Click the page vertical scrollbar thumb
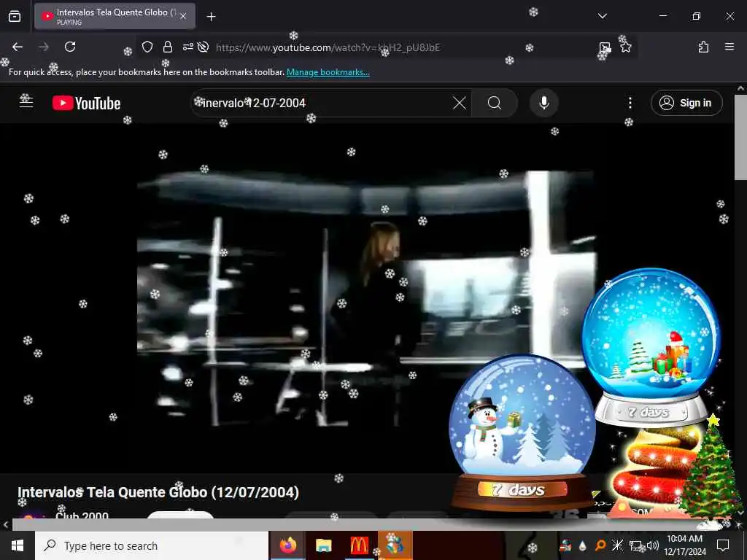Screen dimensions: 747x560 (740, 137)
